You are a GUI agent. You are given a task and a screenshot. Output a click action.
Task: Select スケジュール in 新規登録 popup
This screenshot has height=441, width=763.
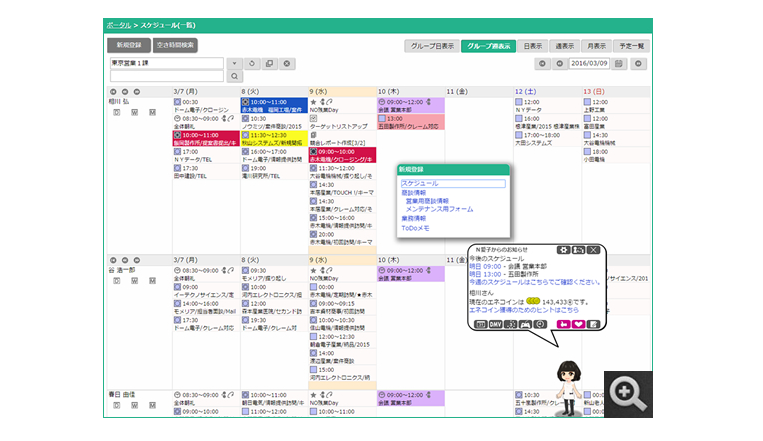click(453, 184)
